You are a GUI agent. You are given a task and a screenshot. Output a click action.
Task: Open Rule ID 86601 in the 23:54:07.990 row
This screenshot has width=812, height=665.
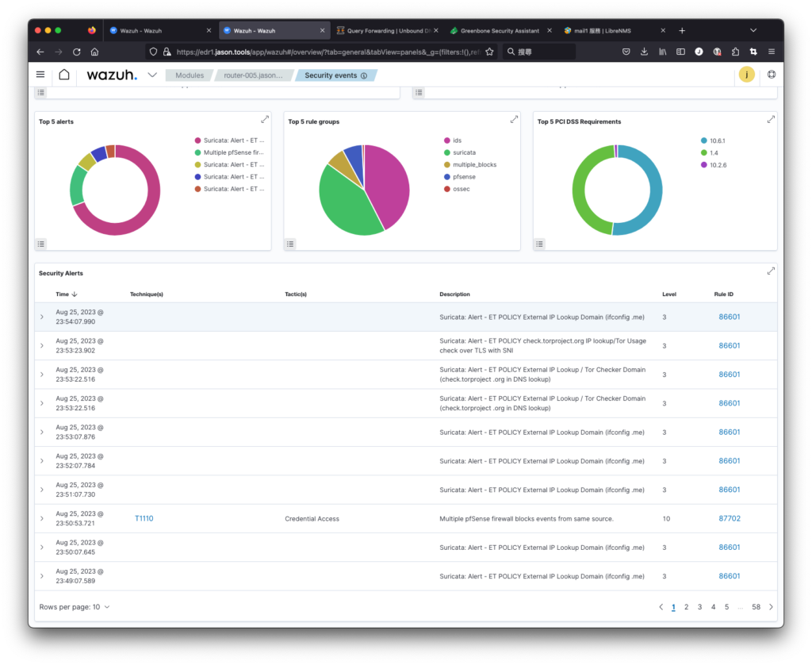point(730,317)
